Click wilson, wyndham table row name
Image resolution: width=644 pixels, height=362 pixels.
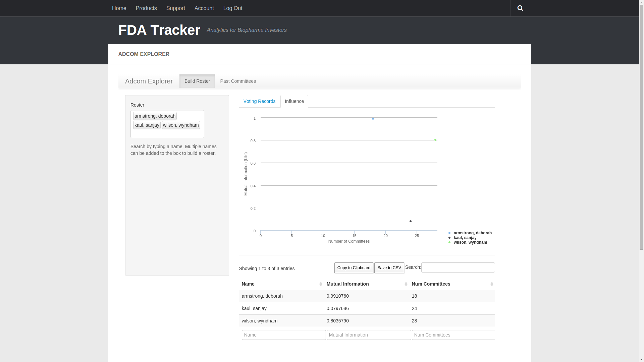pyautogui.click(x=260, y=321)
